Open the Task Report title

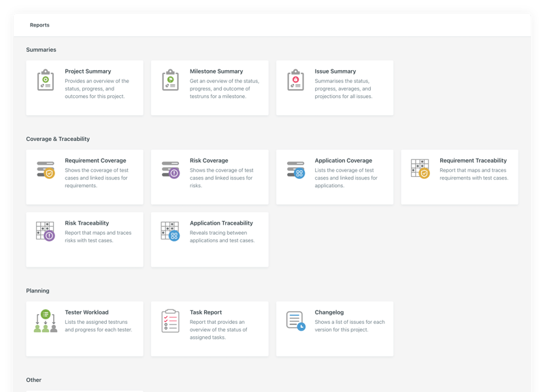pos(205,312)
